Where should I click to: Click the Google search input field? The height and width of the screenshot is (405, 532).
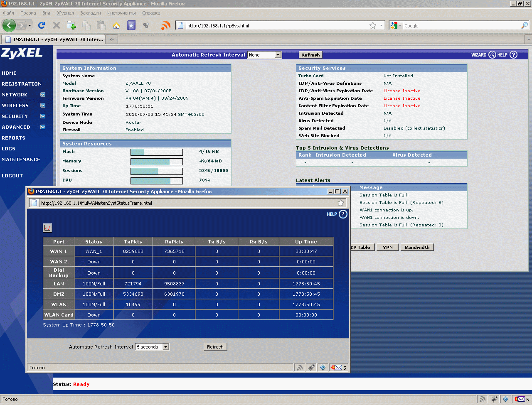(461, 25)
